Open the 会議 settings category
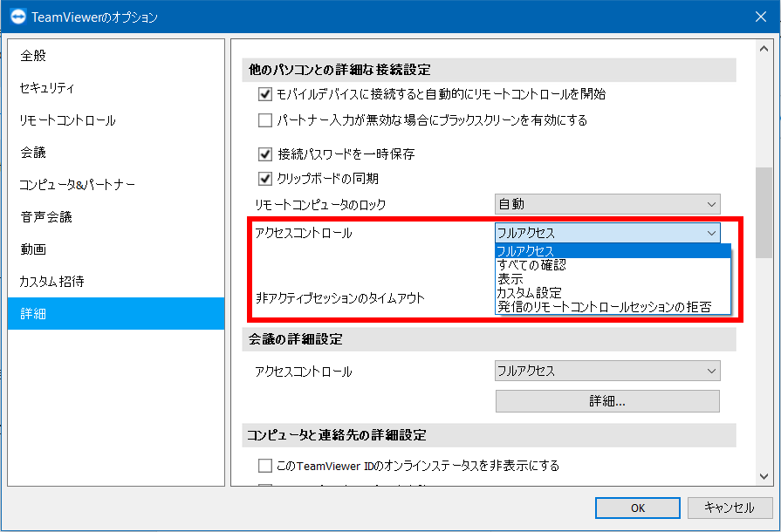 116,153
